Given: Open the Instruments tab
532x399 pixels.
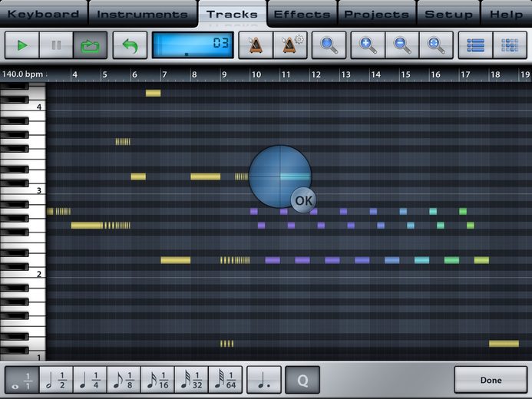Looking at the screenshot, I should point(143,15).
